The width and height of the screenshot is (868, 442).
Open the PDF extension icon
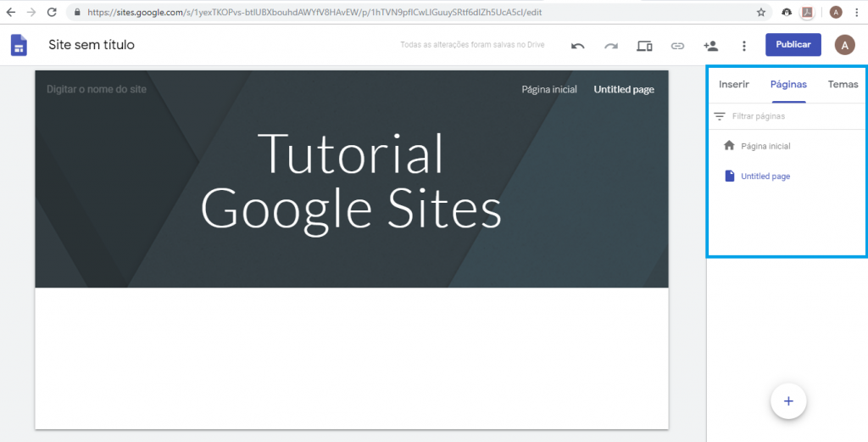point(807,12)
